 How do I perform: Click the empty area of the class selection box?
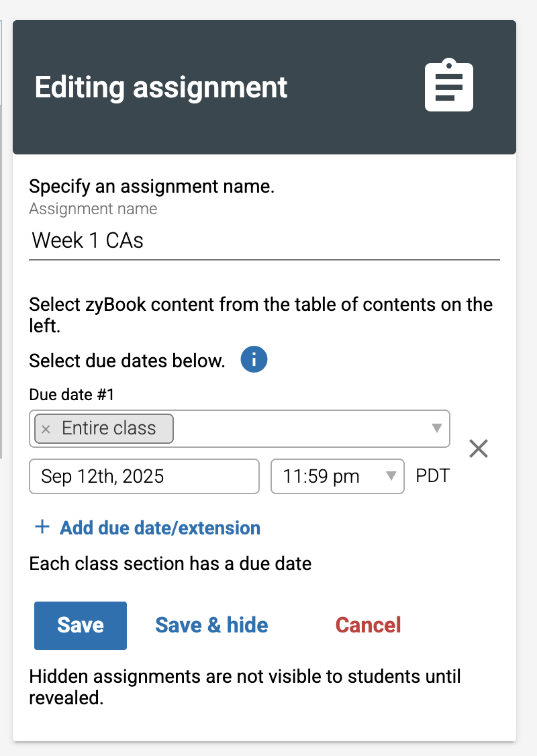pyautogui.click(x=301, y=428)
